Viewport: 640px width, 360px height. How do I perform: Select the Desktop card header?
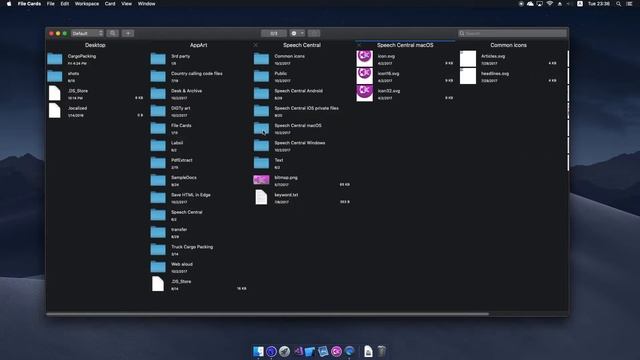pyautogui.click(x=95, y=45)
